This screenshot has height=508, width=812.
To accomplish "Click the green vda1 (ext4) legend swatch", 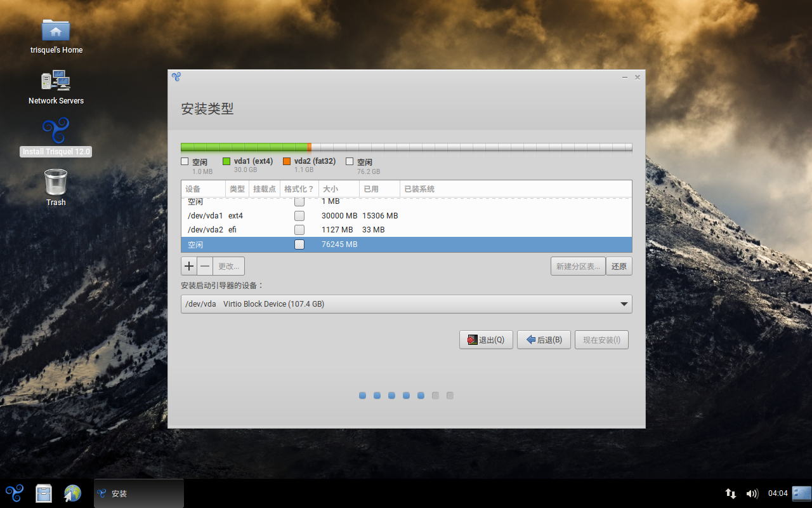I will [226, 161].
